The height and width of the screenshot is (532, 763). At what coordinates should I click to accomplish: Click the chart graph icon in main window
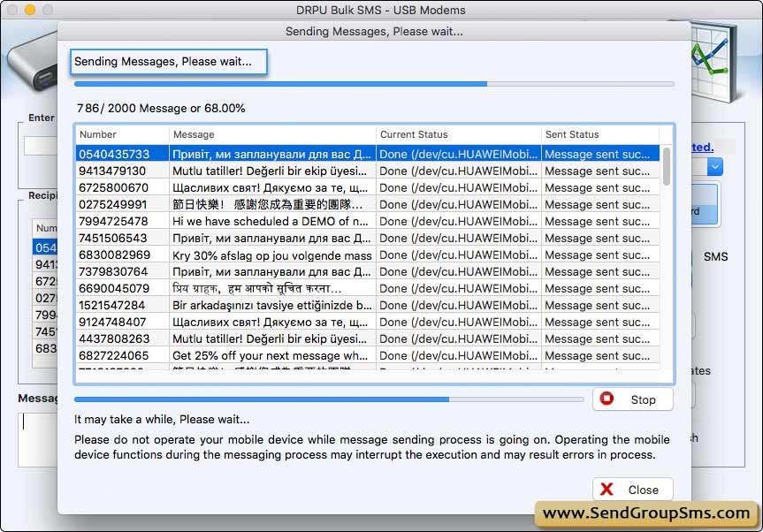point(713,61)
